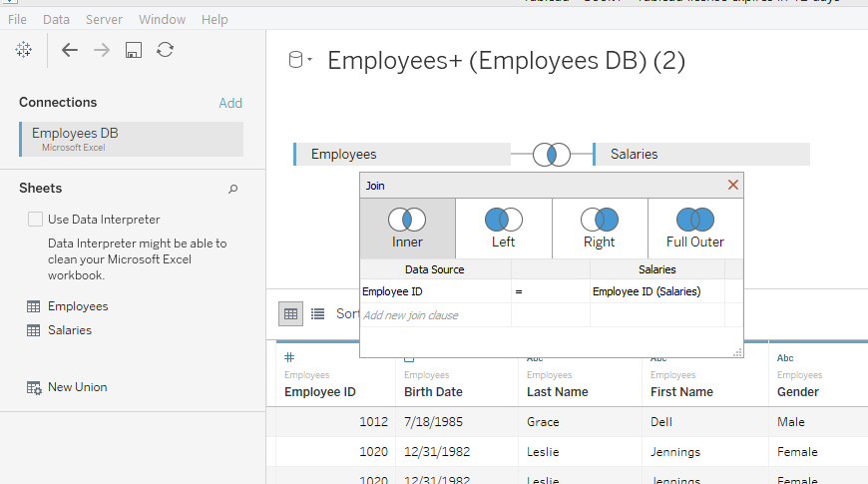
Task: Enable the Use Data Interpreter checkbox
Action: coord(36,220)
